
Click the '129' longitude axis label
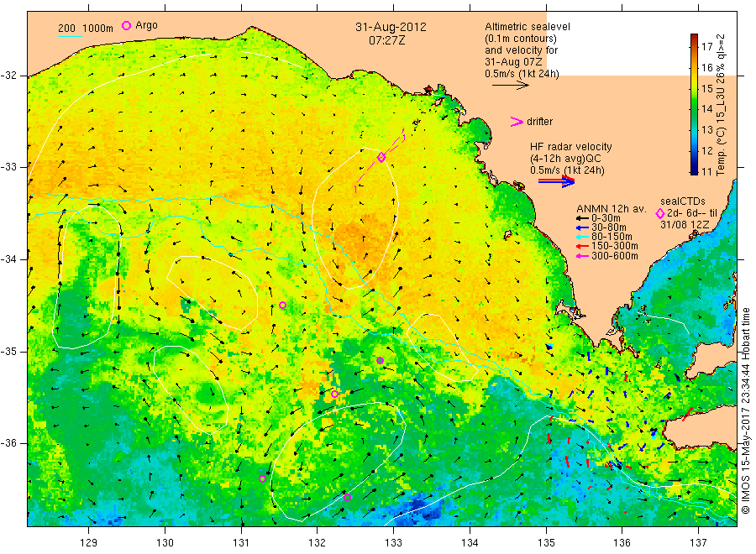(x=89, y=543)
